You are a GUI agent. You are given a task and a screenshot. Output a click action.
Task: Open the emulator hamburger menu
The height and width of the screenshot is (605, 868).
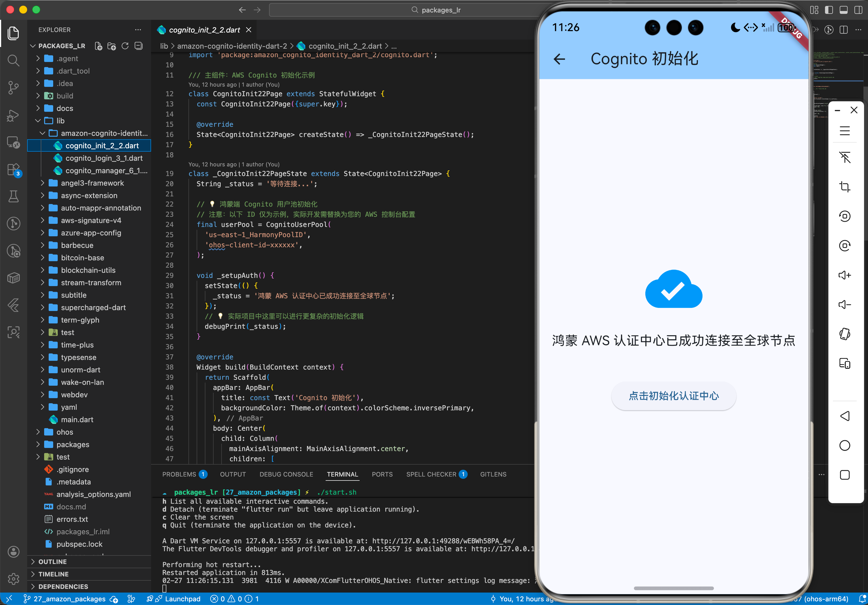(845, 131)
